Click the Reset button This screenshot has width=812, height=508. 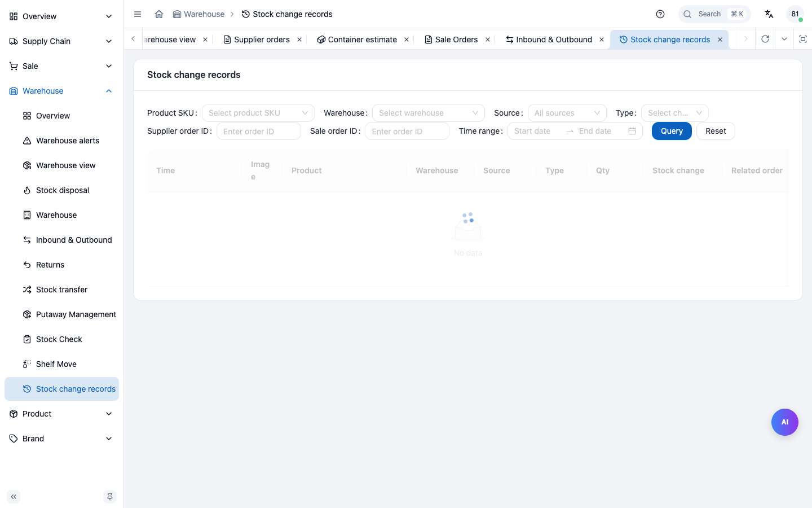click(716, 131)
